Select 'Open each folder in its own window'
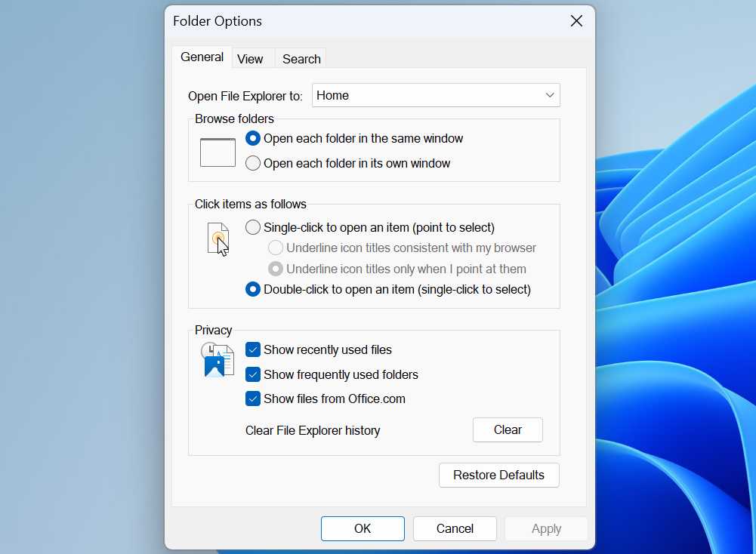This screenshot has width=756, height=554. pos(252,163)
